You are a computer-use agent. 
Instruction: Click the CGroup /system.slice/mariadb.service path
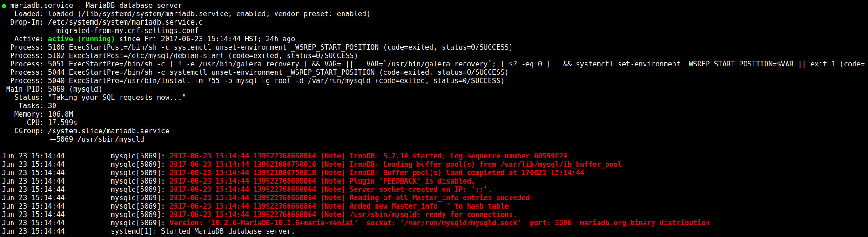108,131
